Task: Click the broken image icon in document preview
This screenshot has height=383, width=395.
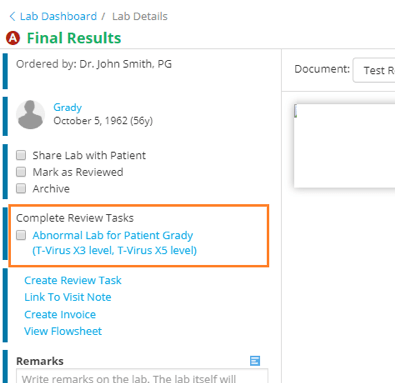Action: 296,111
